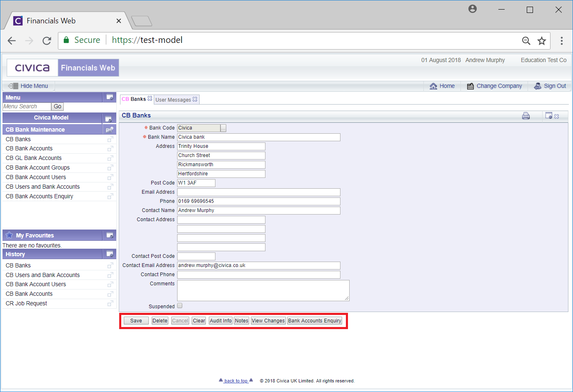Click the Notes button
The height and width of the screenshot is (392, 573).
pyautogui.click(x=242, y=321)
